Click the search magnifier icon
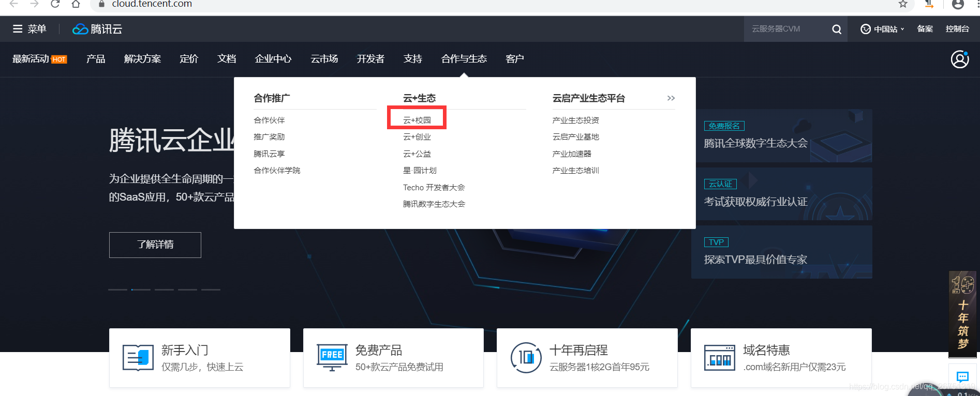This screenshot has width=980, height=396. tap(837, 29)
